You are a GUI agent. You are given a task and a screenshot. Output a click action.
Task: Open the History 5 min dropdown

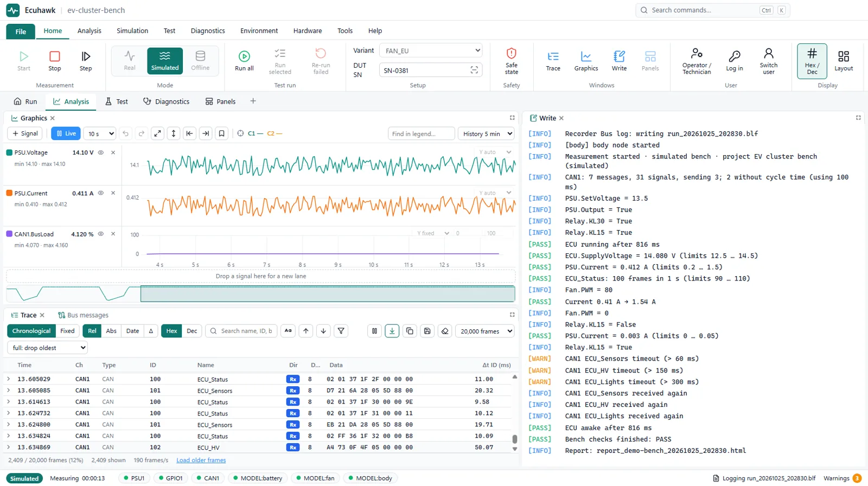(486, 133)
